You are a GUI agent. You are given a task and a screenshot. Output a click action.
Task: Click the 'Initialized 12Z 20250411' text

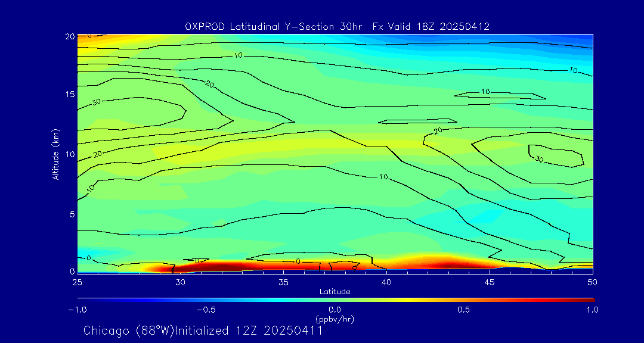coord(249,330)
